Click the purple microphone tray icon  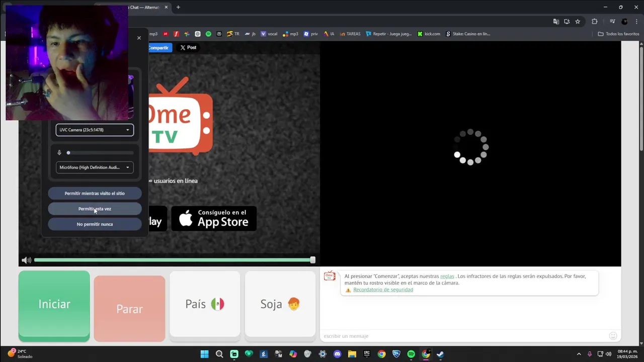point(590,354)
